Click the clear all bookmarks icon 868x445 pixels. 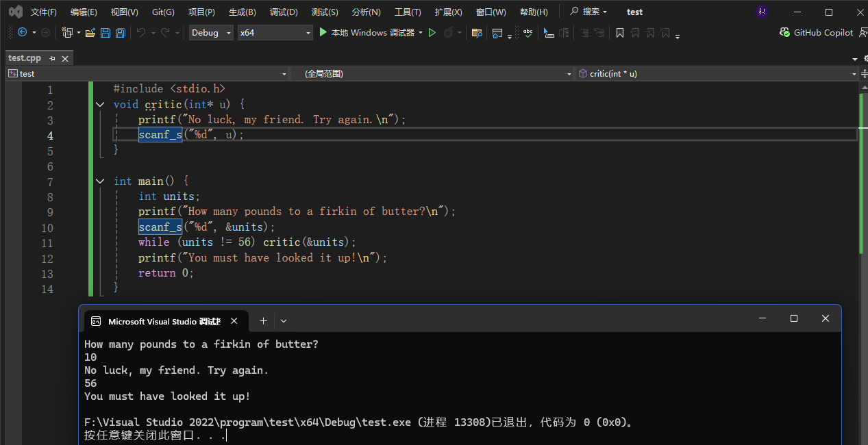666,32
